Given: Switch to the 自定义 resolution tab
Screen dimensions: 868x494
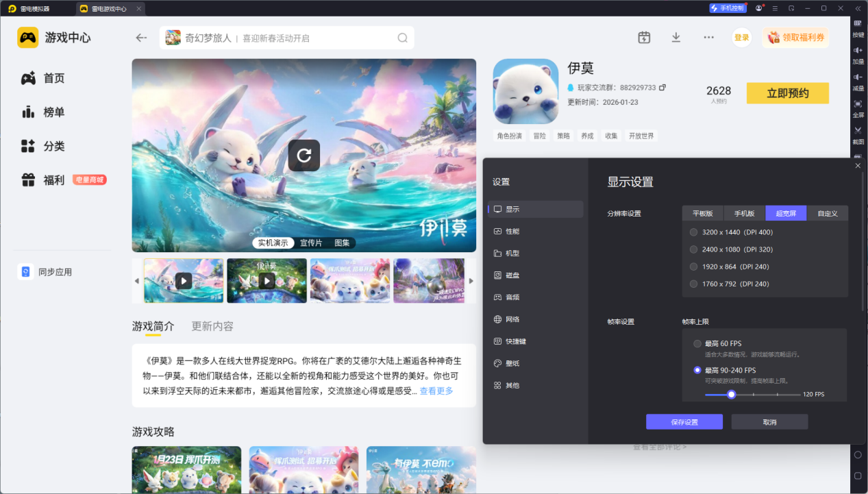Looking at the screenshot, I should (x=828, y=213).
